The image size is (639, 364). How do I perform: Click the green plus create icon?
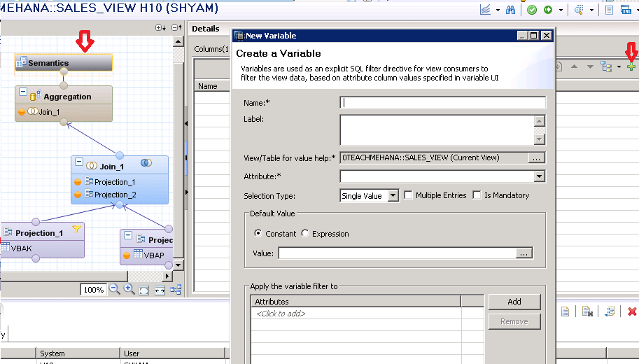631,66
